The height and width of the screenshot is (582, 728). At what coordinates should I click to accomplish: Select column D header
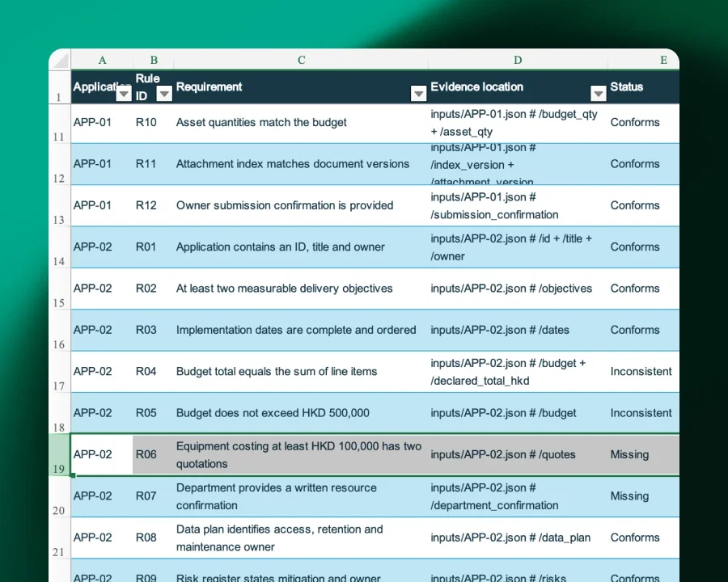tap(518, 60)
